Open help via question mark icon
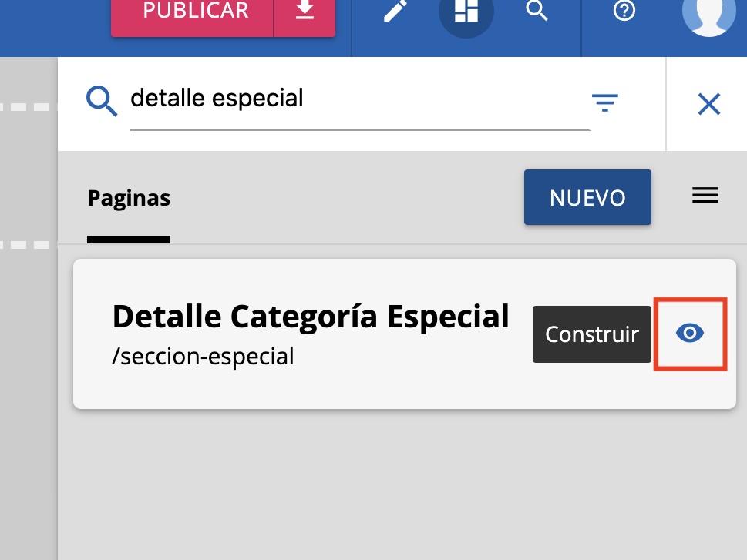Viewport: 747px width, 560px height. click(x=624, y=12)
